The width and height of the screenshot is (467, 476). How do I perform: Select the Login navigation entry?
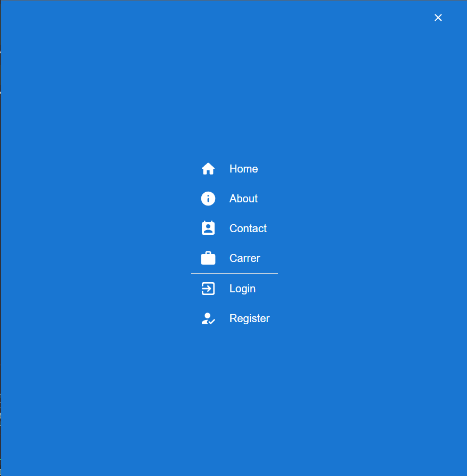[242, 288]
